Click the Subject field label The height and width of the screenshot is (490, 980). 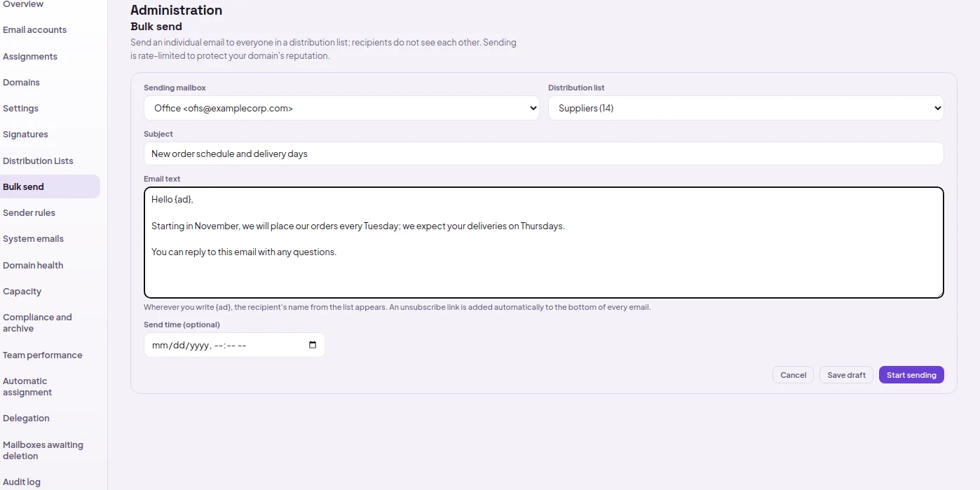pyautogui.click(x=158, y=134)
